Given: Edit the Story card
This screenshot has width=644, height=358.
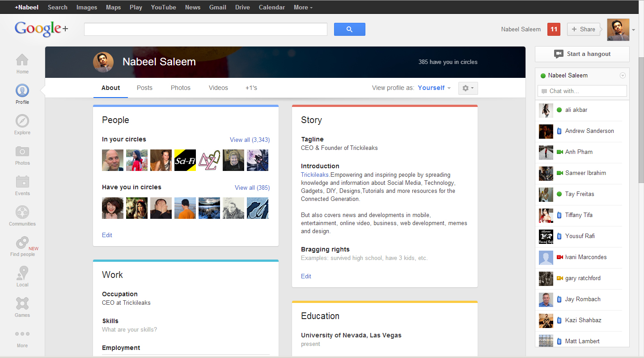Looking at the screenshot, I should [x=306, y=276].
